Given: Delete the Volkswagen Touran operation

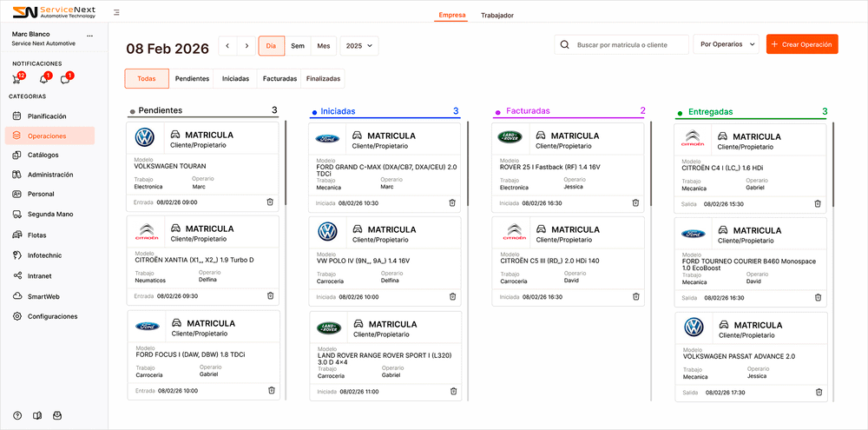Looking at the screenshot, I should coord(270,202).
